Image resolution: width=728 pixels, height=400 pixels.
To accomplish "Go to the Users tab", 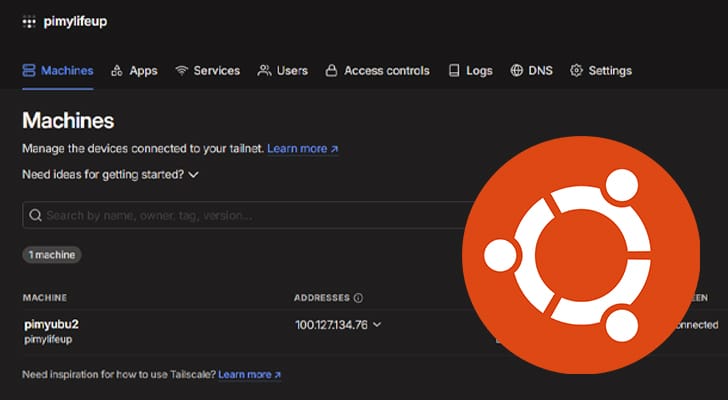I will (x=283, y=71).
